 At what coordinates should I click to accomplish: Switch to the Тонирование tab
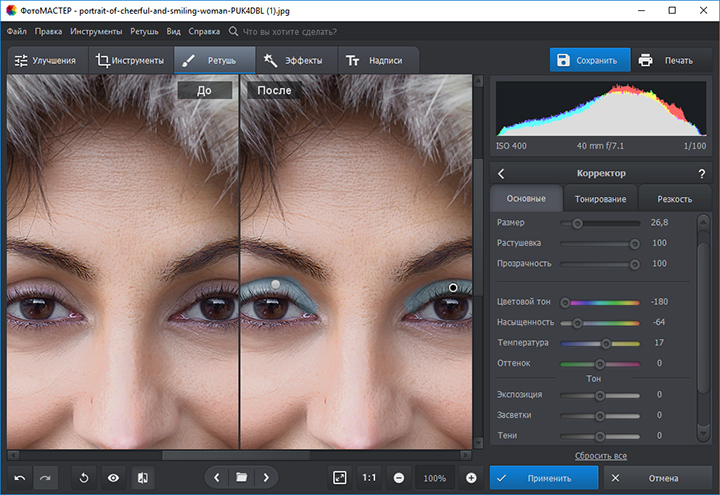click(x=600, y=198)
